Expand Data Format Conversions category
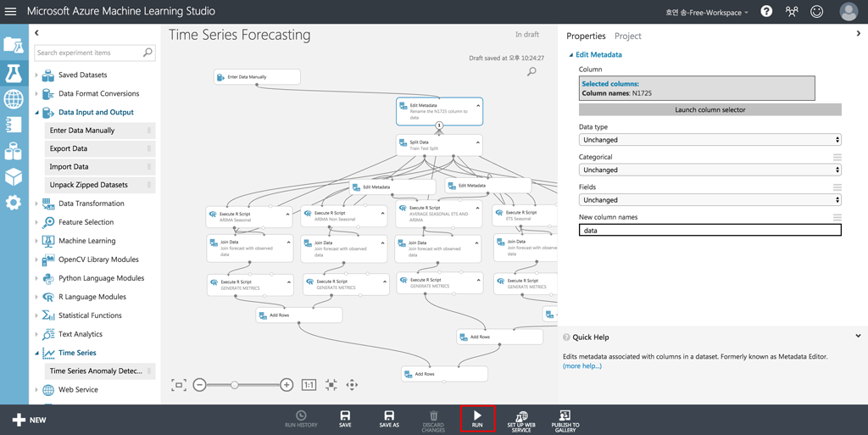 point(37,93)
